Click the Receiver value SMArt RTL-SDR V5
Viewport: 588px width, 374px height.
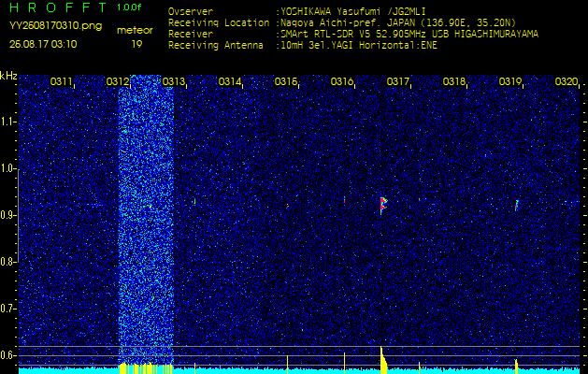click(324, 35)
